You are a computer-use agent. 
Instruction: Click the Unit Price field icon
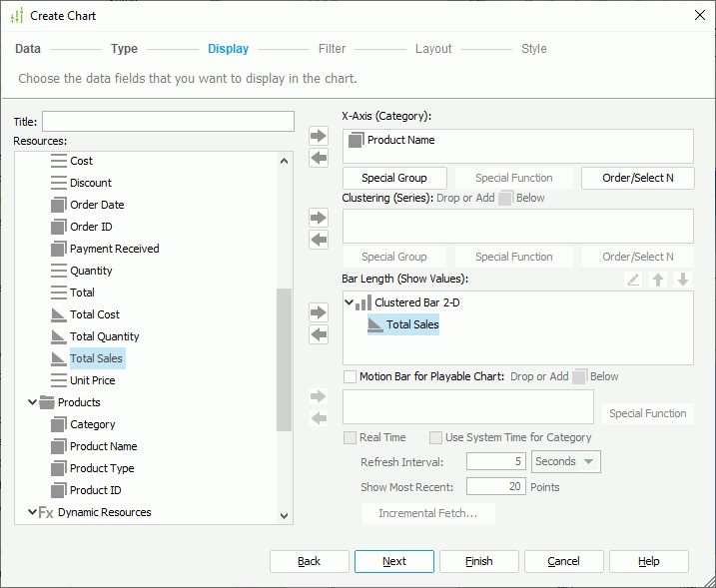pyautogui.click(x=59, y=380)
